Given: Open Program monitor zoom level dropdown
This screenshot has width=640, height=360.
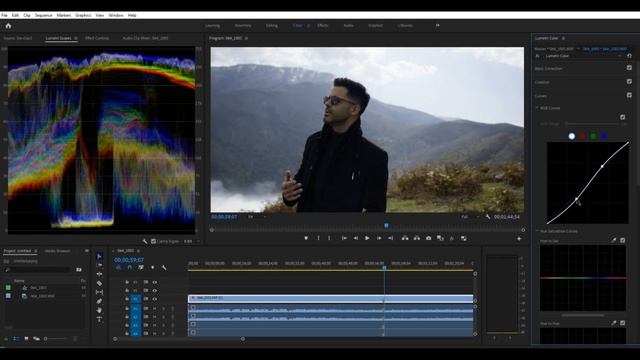Looking at the screenshot, I should click(257, 217).
